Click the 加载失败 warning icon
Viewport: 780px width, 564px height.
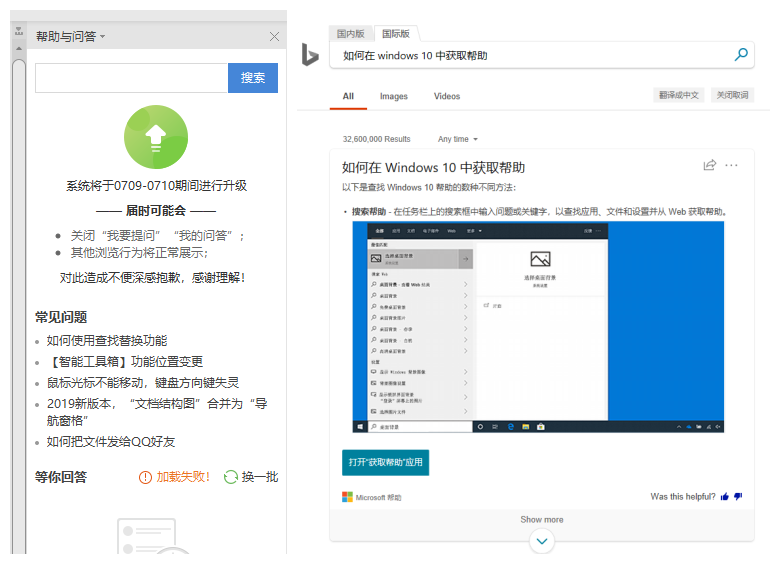point(145,477)
